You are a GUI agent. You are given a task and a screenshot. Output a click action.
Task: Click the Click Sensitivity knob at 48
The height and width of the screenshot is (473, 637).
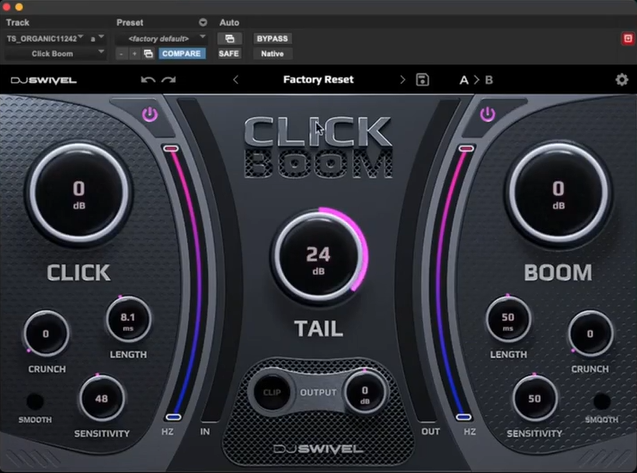click(102, 399)
